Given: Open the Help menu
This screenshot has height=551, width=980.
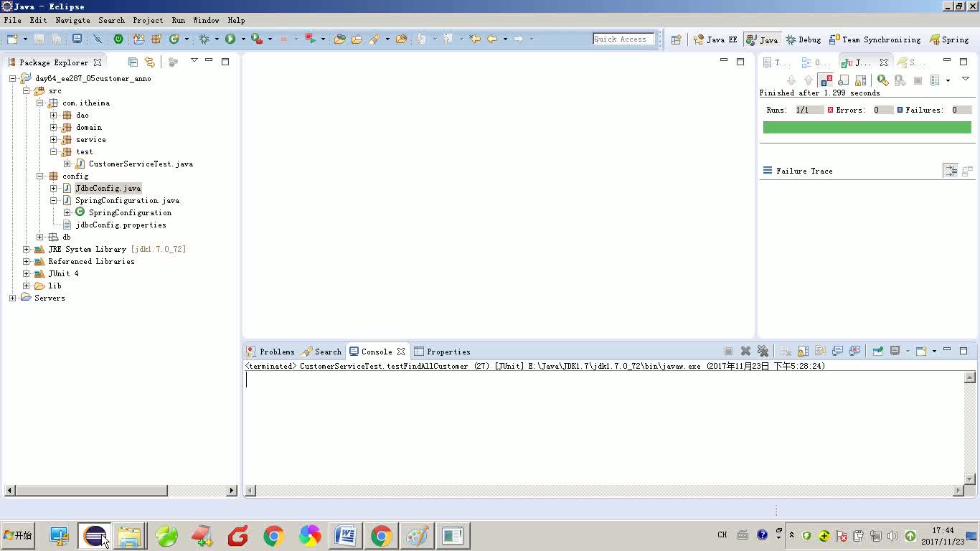Looking at the screenshot, I should coord(236,20).
